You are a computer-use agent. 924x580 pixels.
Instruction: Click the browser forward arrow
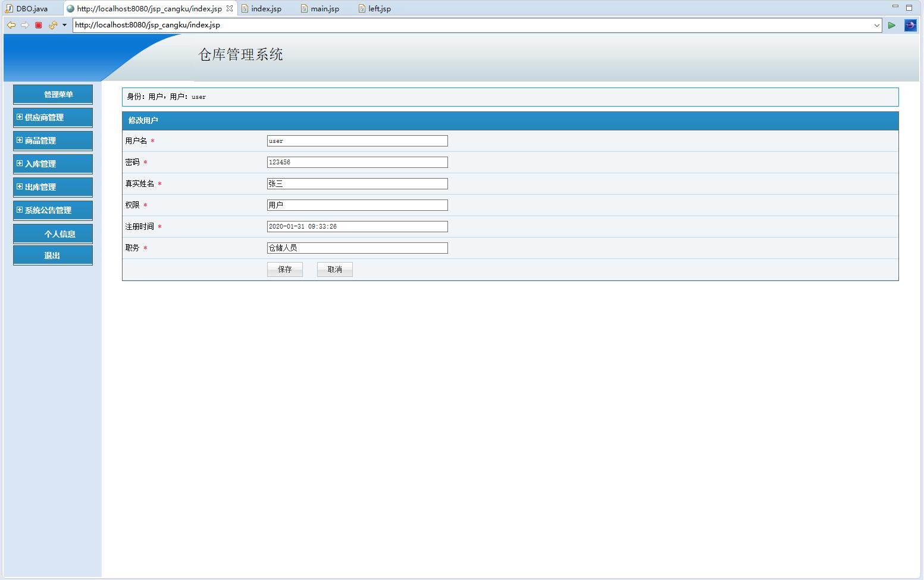(x=25, y=25)
